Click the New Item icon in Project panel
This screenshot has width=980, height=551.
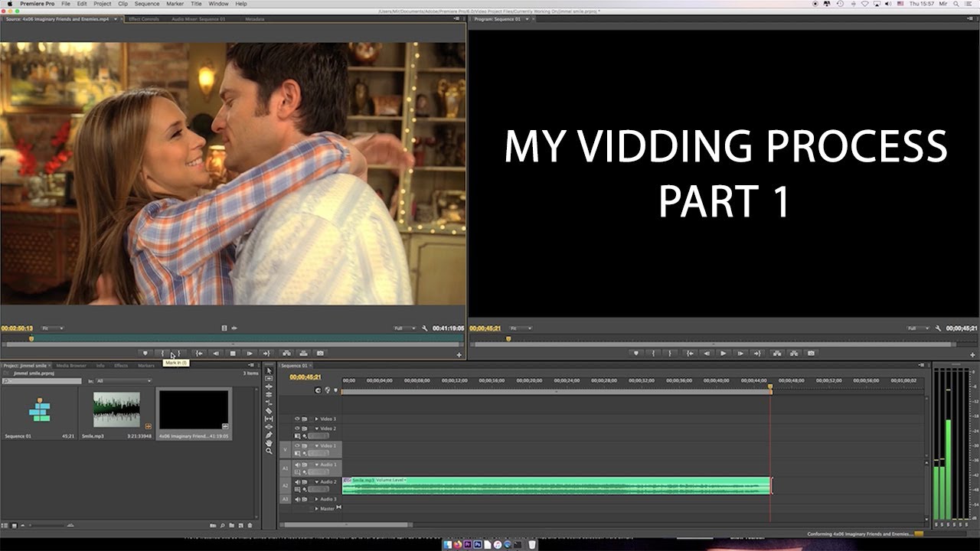pyautogui.click(x=240, y=526)
